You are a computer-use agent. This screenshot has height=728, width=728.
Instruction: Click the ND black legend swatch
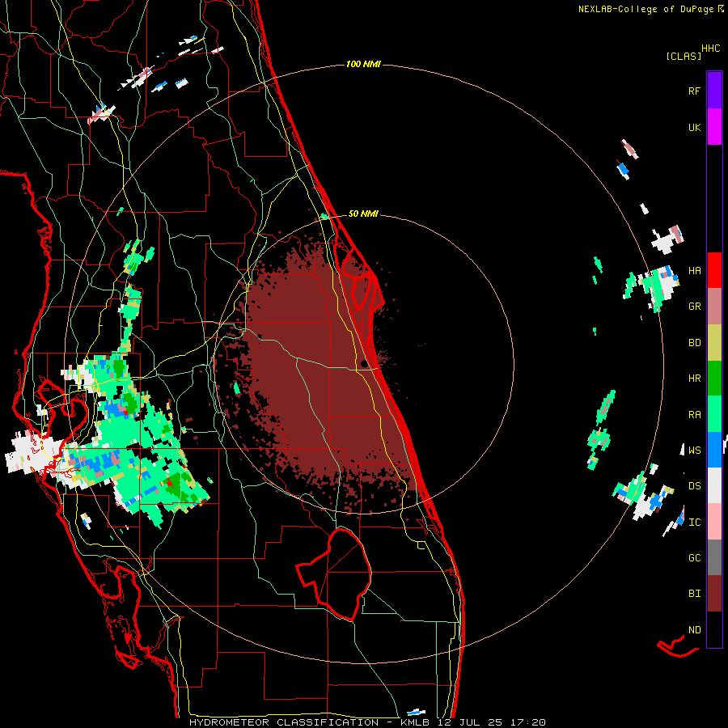714,629
